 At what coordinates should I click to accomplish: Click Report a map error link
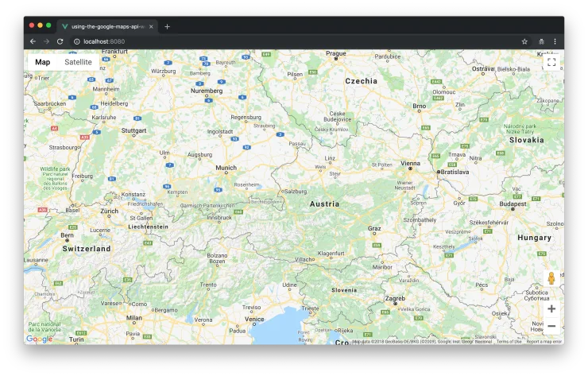pyautogui.click(x=544, y=342)
